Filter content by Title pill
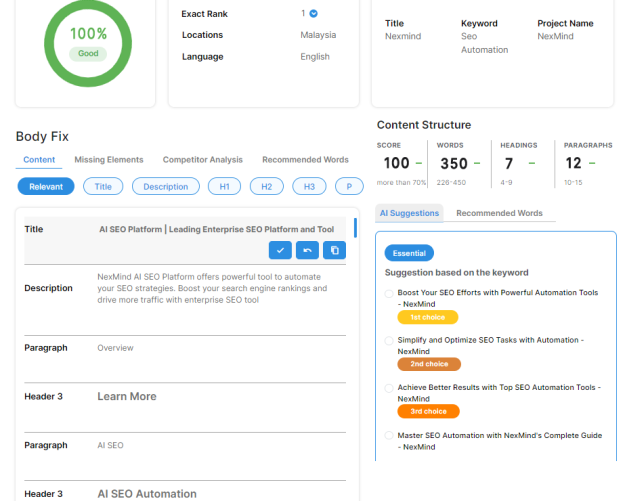The width and height of the screenshot is (627, 501). [103, 187]
